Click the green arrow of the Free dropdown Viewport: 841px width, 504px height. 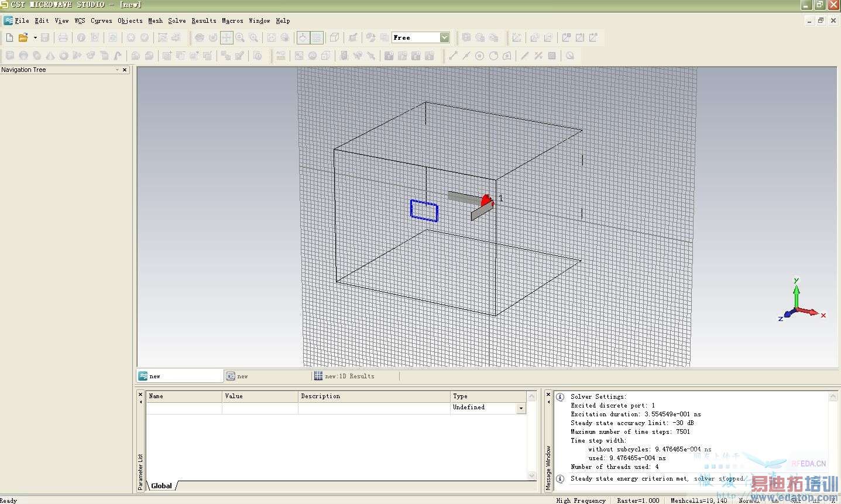pos(444,37)
